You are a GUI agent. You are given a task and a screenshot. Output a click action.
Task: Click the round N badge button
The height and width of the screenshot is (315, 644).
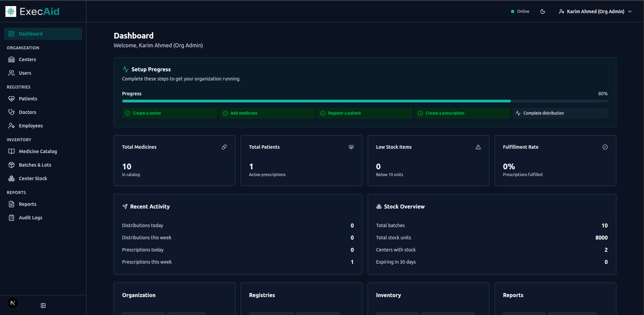pyautogui.click(x=12, y=303)
